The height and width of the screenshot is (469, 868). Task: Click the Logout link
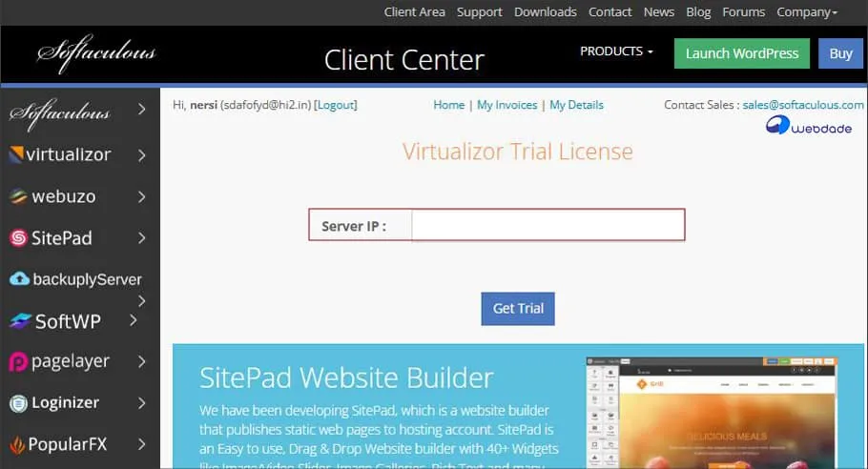(335, 105)
